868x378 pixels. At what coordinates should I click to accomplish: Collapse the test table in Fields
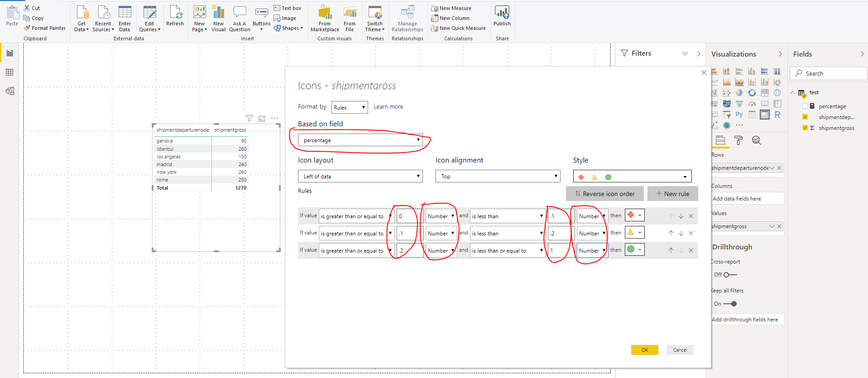(792, 92)
